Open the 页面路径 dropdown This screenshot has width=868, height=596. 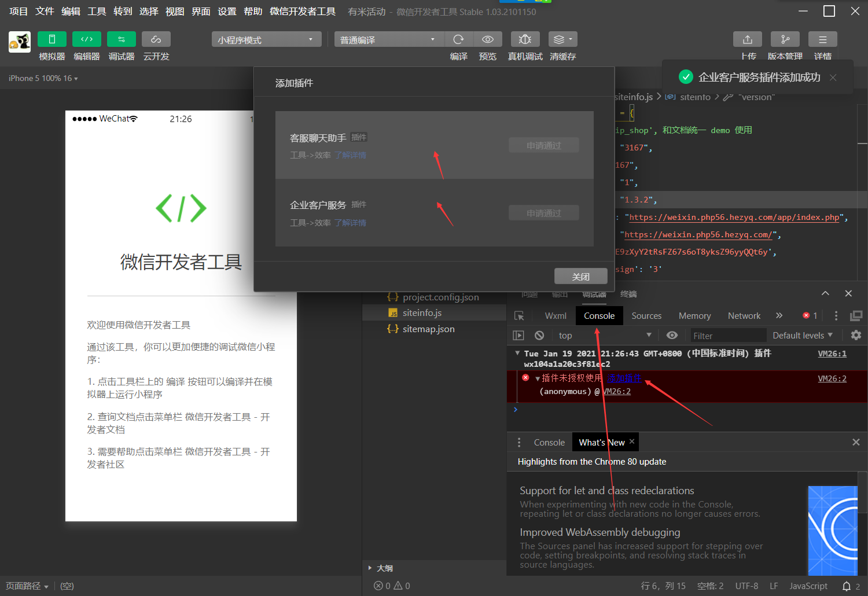click(27, 586)
